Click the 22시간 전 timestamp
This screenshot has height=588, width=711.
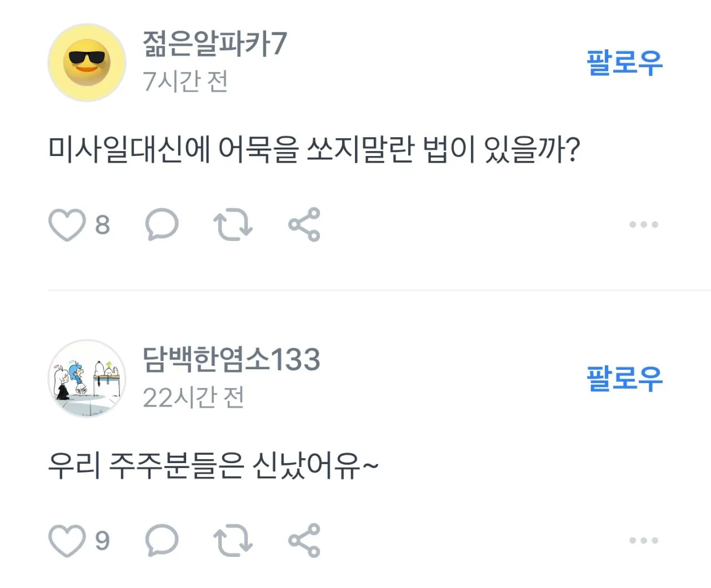[x=193, y=398]
